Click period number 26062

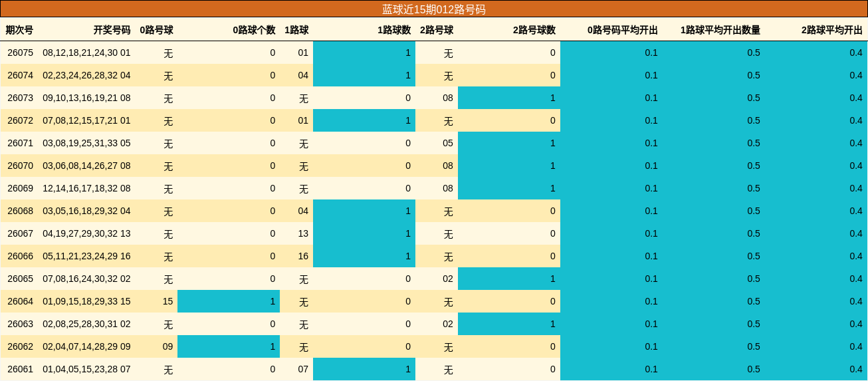click(x=20, y=346)
